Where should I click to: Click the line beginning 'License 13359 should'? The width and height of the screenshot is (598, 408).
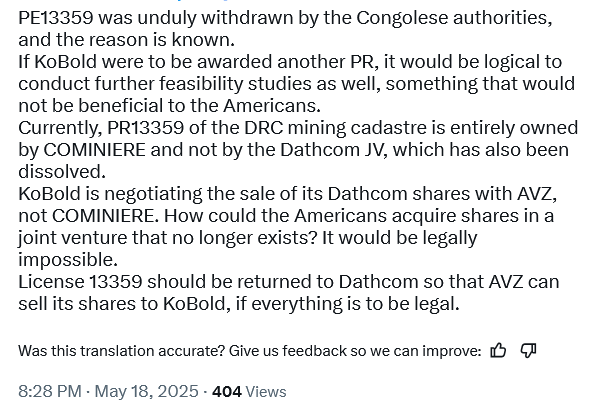tap(288, 282)
